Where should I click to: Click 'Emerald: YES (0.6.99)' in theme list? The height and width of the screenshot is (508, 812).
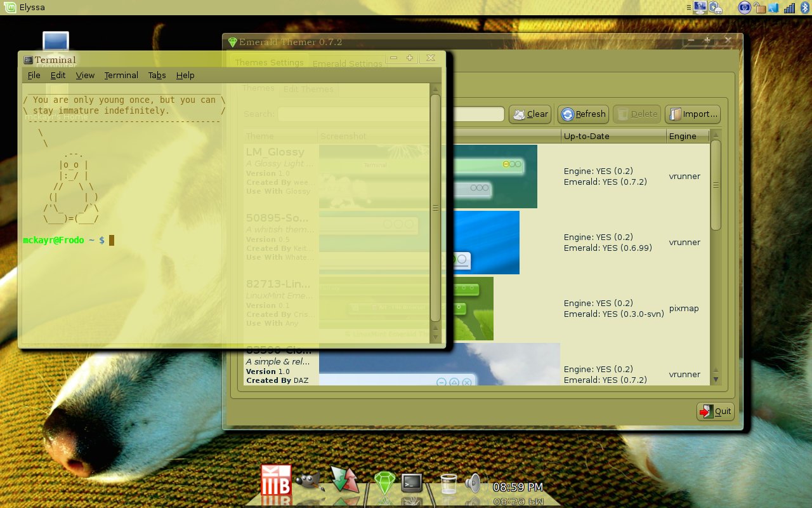pos(608,248)
